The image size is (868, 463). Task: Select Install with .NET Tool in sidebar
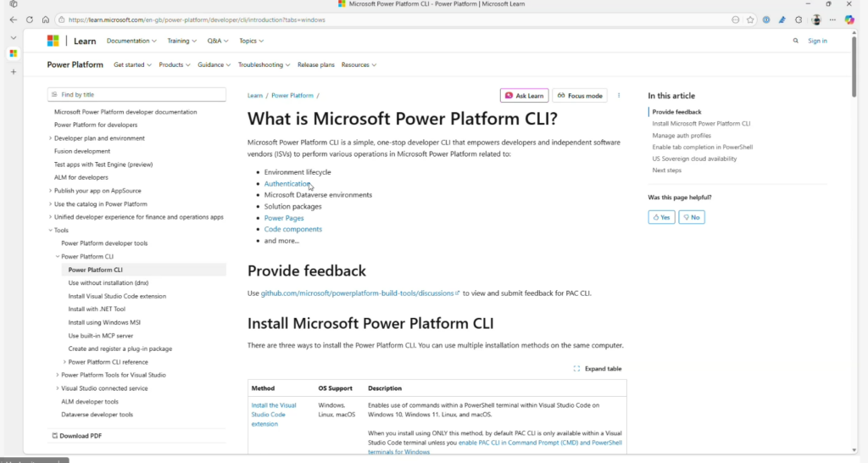point(97,310)
